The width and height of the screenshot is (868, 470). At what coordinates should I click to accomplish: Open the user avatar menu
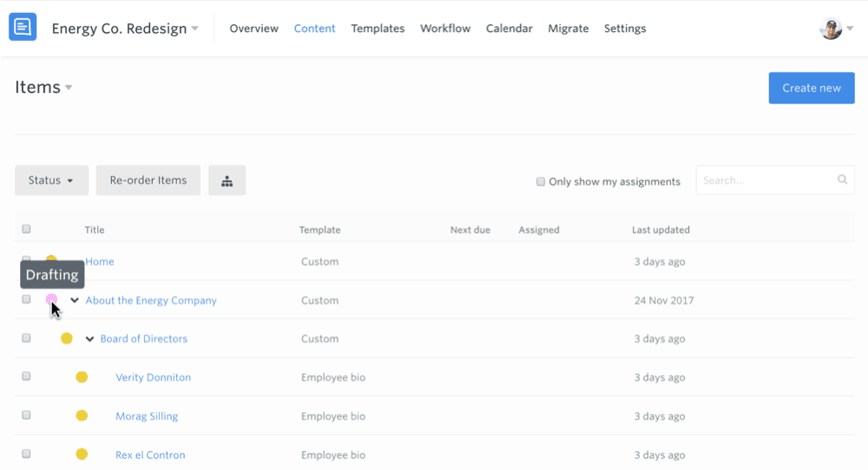pyautogui.click(x=831, y=29)
